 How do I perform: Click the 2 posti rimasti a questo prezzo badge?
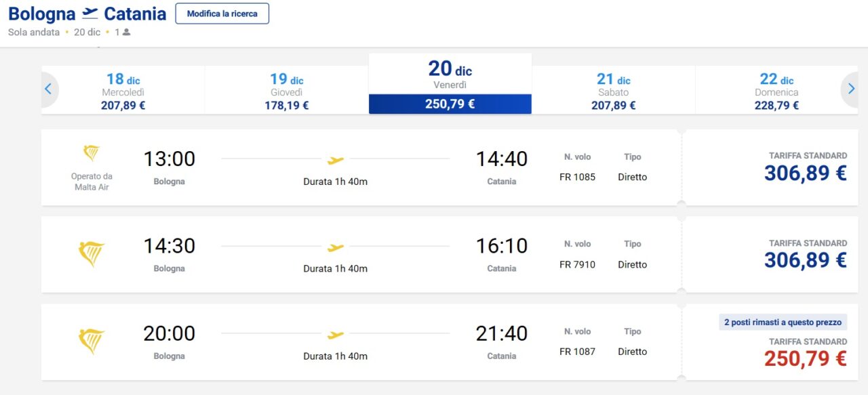(x=783, y=323)
